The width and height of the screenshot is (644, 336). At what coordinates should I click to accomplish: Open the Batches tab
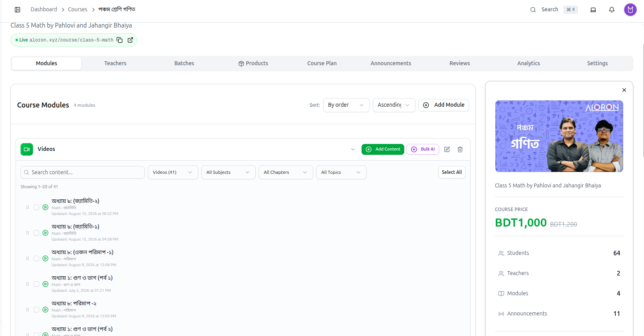tap(184, 64)
